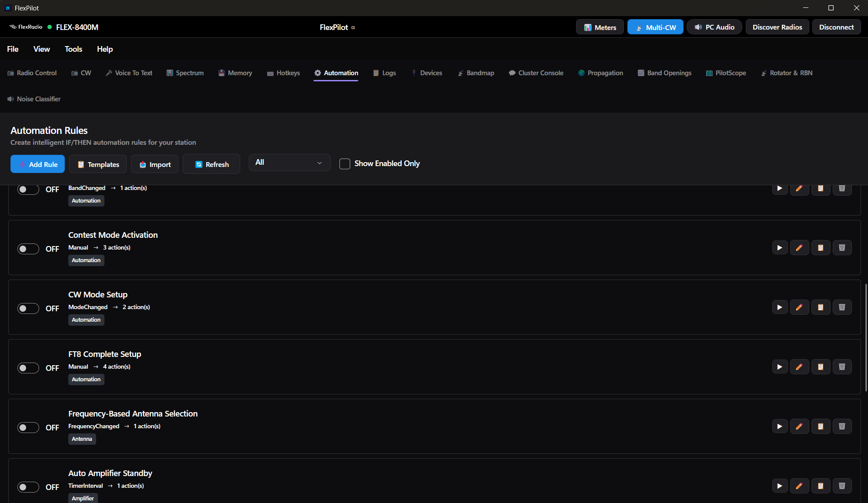Image resolution: width=868 pixels, height=503 pixels.
Task: Open the All category filter dropdown
Action: [x=289, y=163]
